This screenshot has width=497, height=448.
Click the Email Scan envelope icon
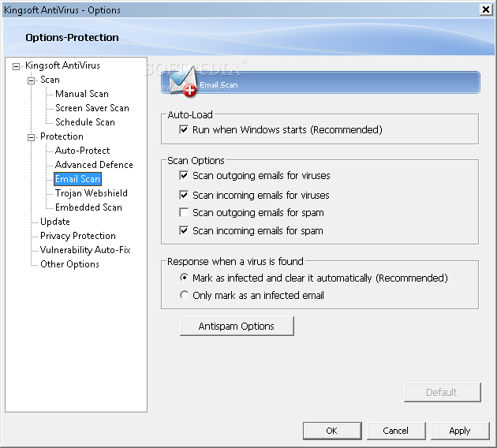183,82
